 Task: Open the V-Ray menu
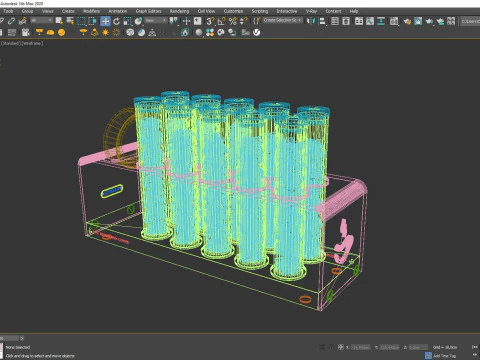point(311,11)
